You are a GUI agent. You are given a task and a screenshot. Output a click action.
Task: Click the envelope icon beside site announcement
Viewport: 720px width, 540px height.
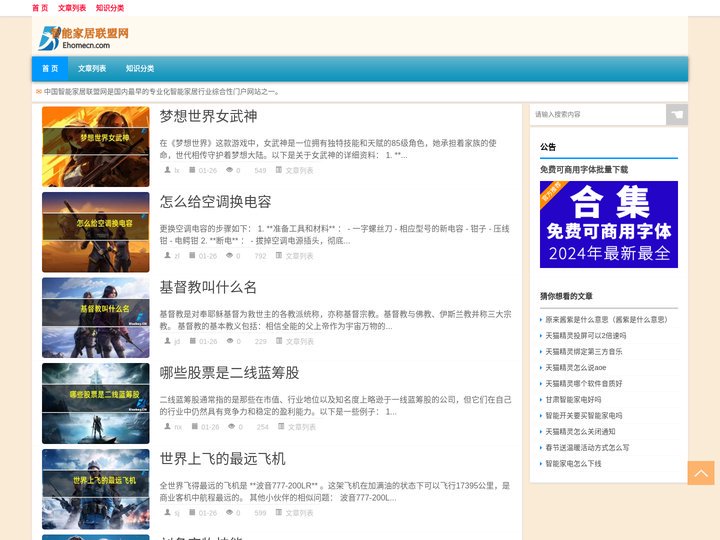(x=39, y=92)
